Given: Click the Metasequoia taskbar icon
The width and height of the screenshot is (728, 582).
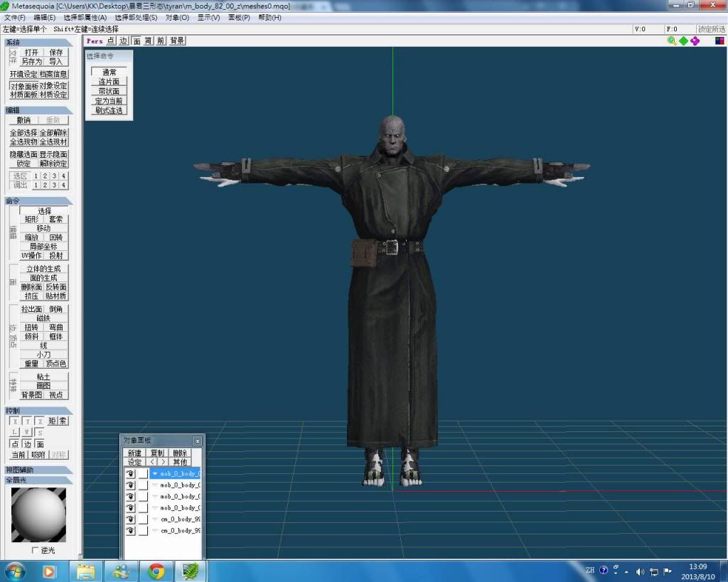Looking at the screenshot, I should [191, 571].
